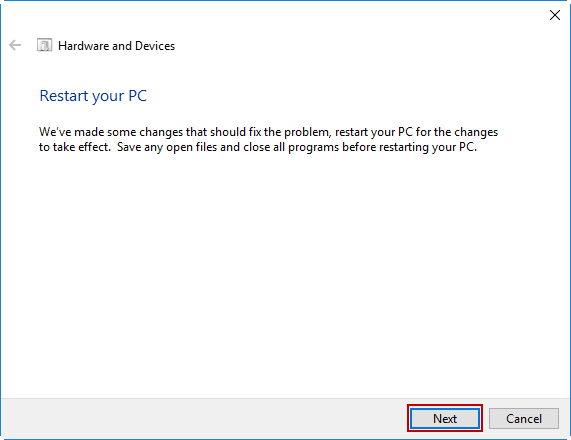Cancel the Hardware and Devices troubleshooter
The height and width of the screenshot is (440, 571).
pos(524,419)
